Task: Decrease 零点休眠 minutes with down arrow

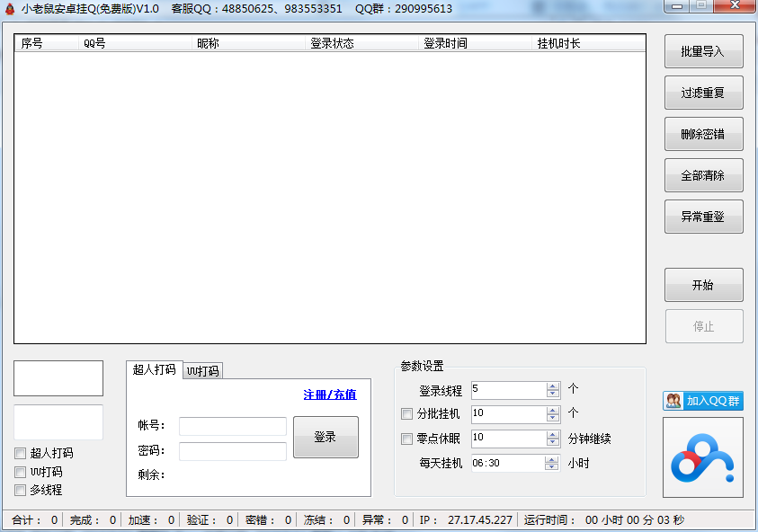Action: click(553, 443)
